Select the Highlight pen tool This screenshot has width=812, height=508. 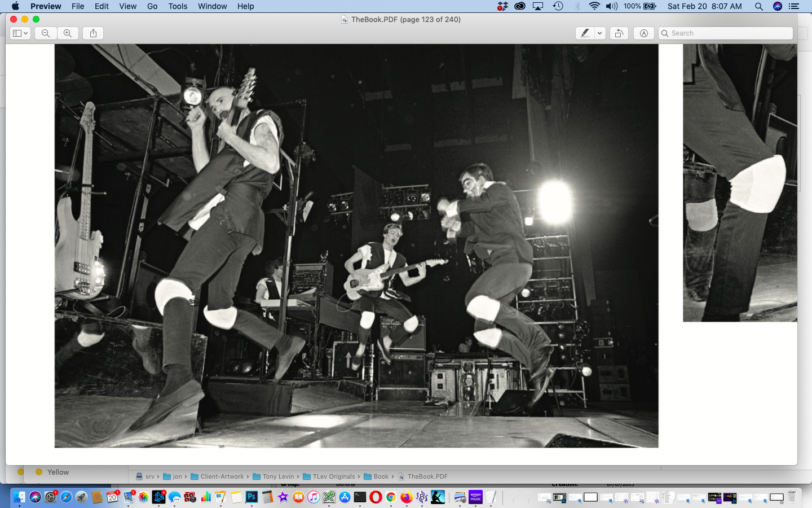[x=585, y=33]
